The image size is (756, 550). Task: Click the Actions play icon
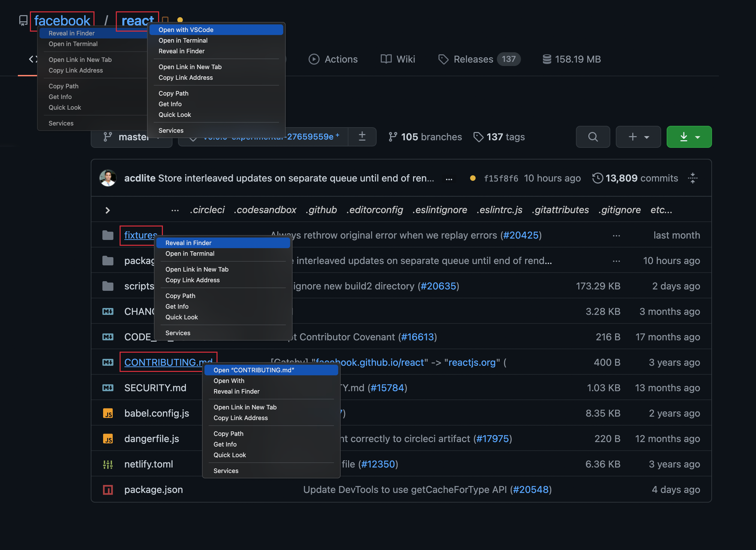[x=314, y=59]
